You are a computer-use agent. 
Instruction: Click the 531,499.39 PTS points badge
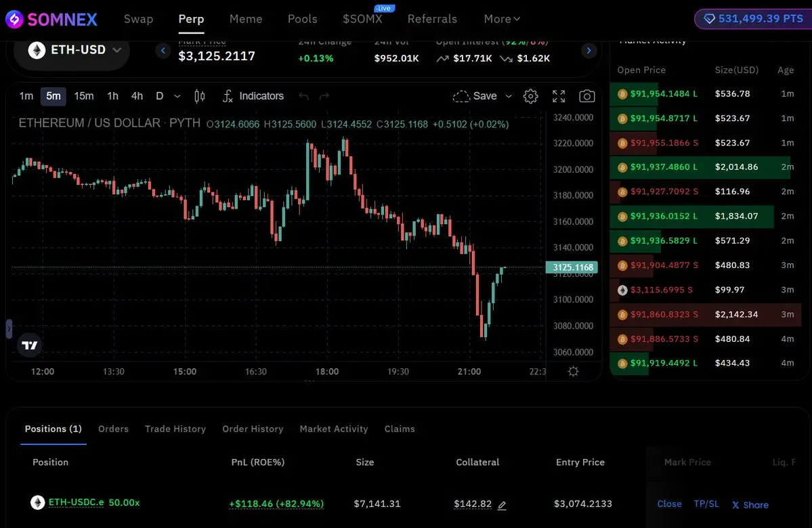pos(753,19)
